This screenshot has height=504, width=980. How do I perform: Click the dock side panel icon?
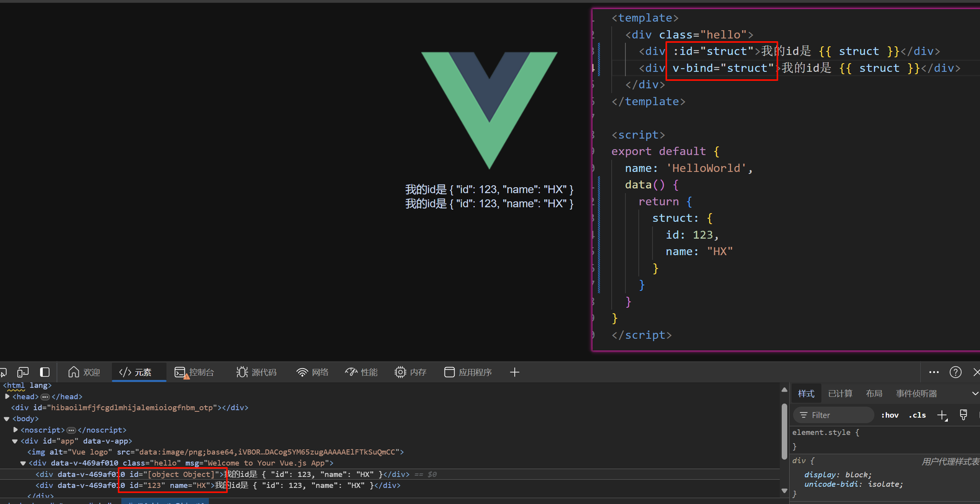[x=45, y=372]
